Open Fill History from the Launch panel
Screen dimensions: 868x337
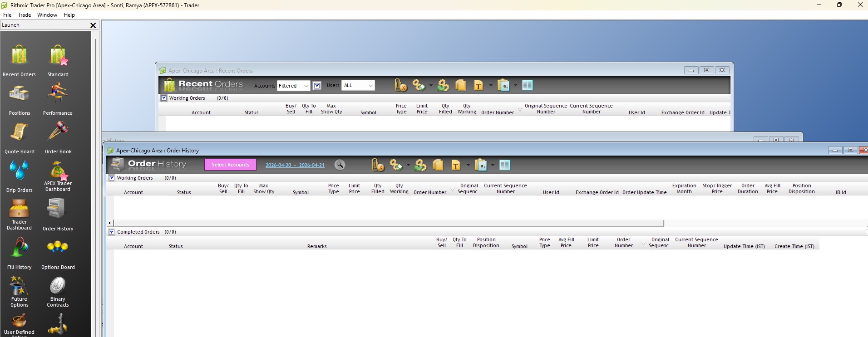click(x=19, y=248)
